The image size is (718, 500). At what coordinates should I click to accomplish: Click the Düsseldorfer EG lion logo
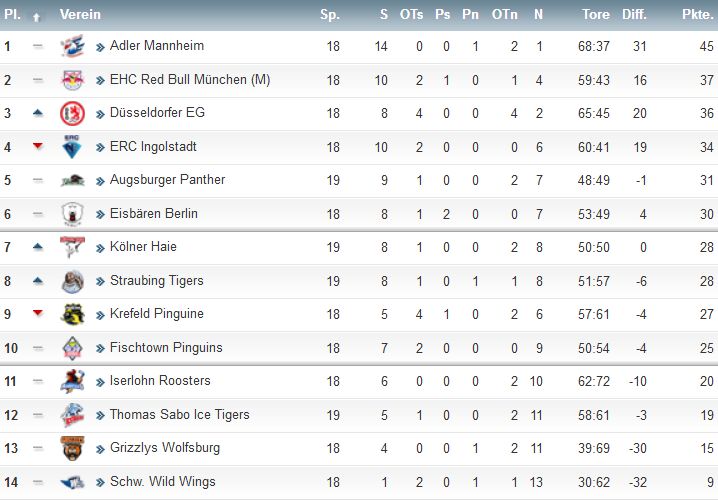(73, 113)
